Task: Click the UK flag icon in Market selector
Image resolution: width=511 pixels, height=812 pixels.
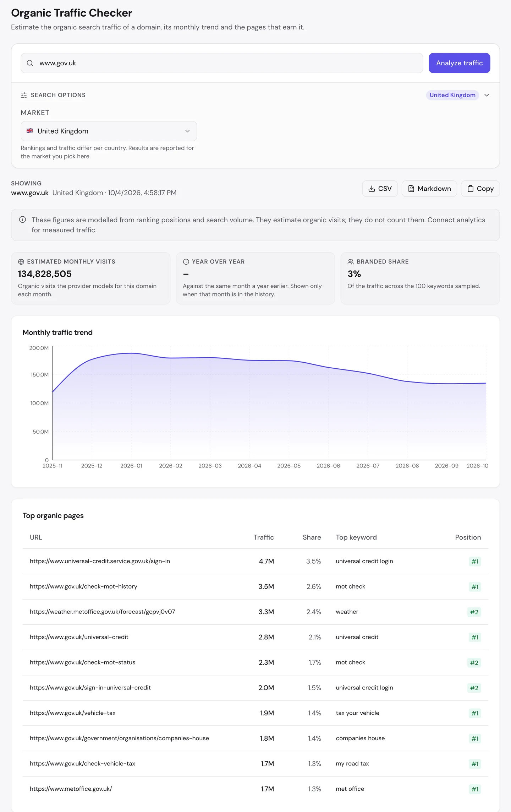Action: click(x=30, y=131)
